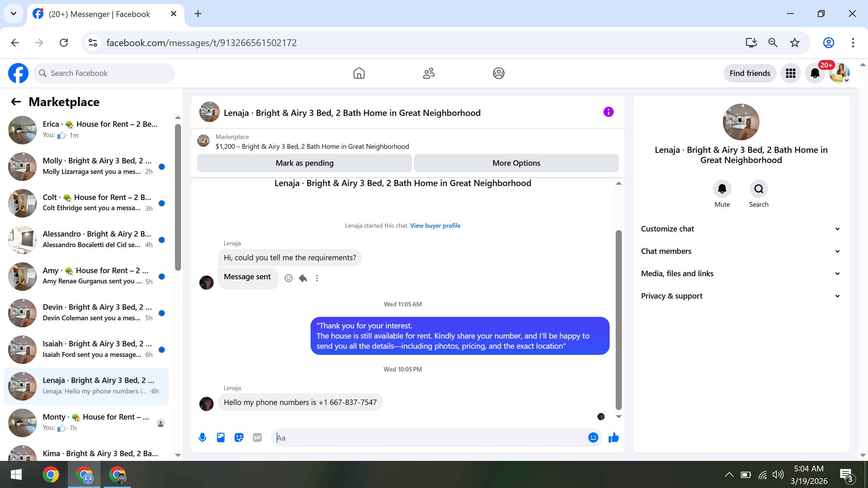Click Mark as pending button
The height and width of the screenshot is (488, 868).
point(304,163)
